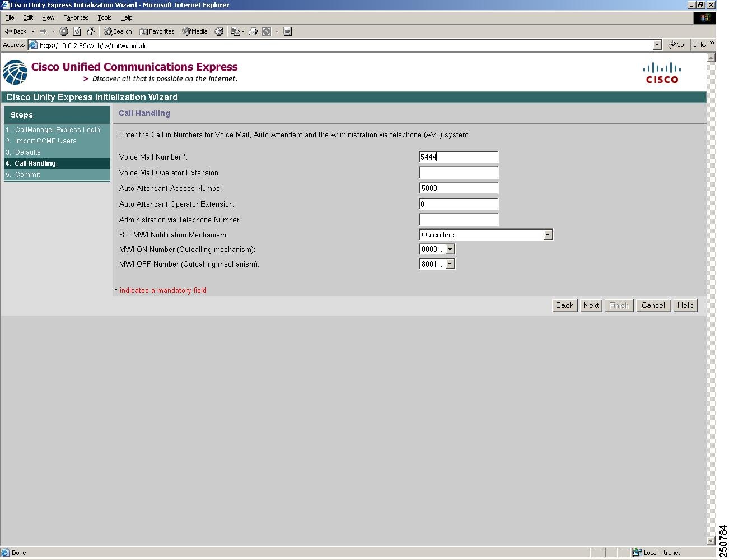Open the MWI OFF Number dropdown
Screen dimensions: 729x560
click(437, 264)
